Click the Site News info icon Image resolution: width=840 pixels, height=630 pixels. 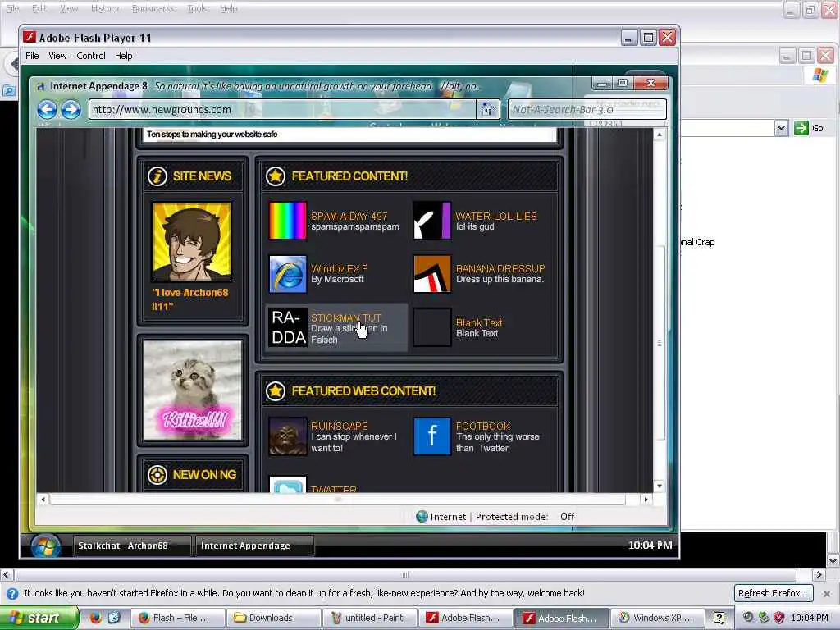tap(157, 176)
